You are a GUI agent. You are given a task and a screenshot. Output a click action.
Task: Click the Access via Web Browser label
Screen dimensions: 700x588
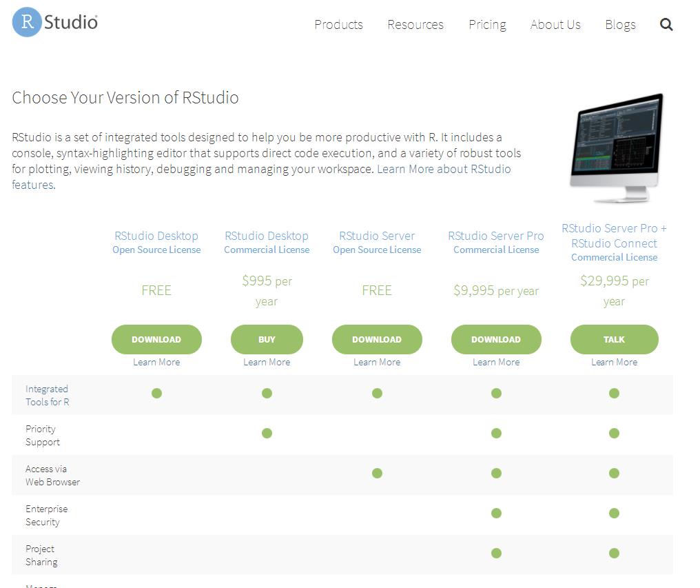52,476
